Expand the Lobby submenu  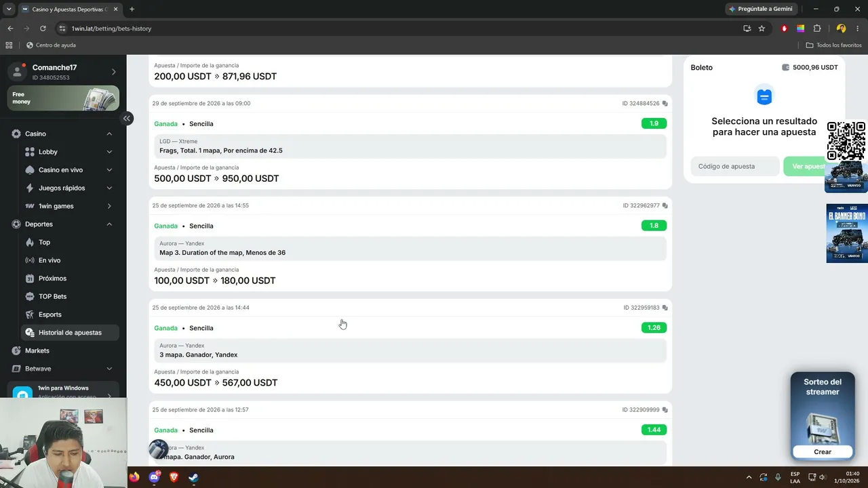109,152
